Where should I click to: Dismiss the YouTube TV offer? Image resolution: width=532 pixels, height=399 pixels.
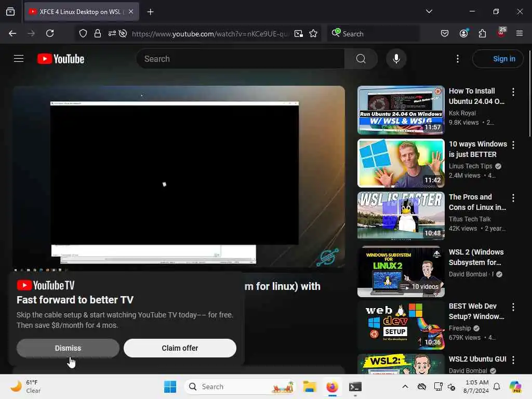pos(68,348)
